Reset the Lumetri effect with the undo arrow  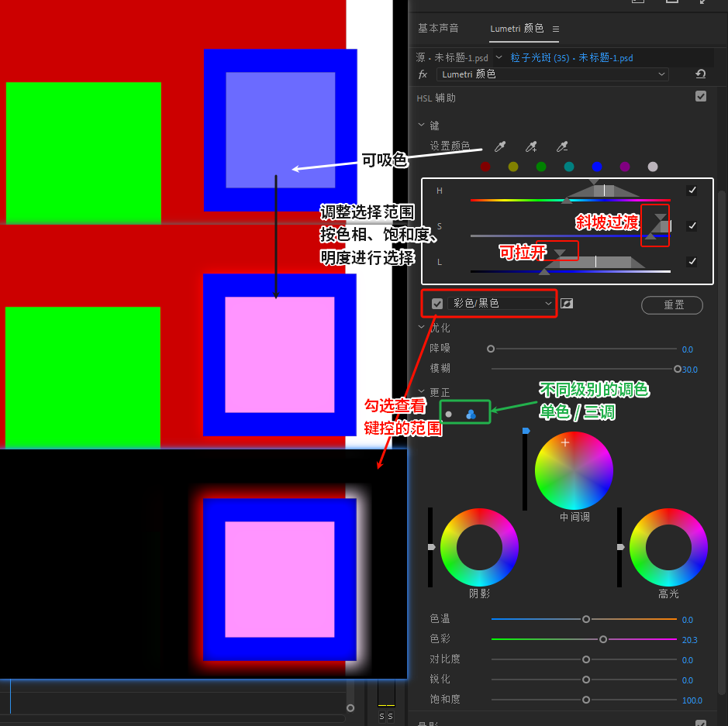tap(701, 74)
